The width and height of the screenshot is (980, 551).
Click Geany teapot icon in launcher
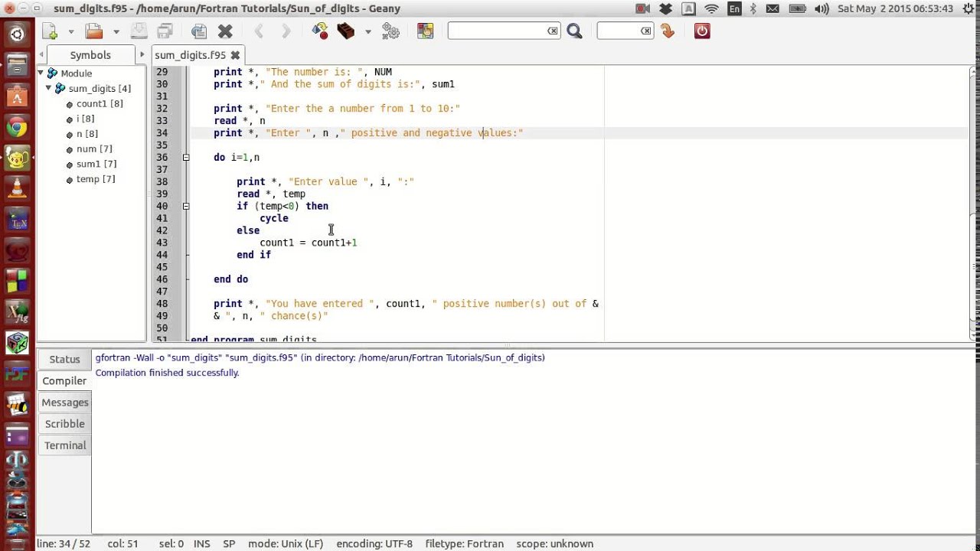(x=17, y=158)
